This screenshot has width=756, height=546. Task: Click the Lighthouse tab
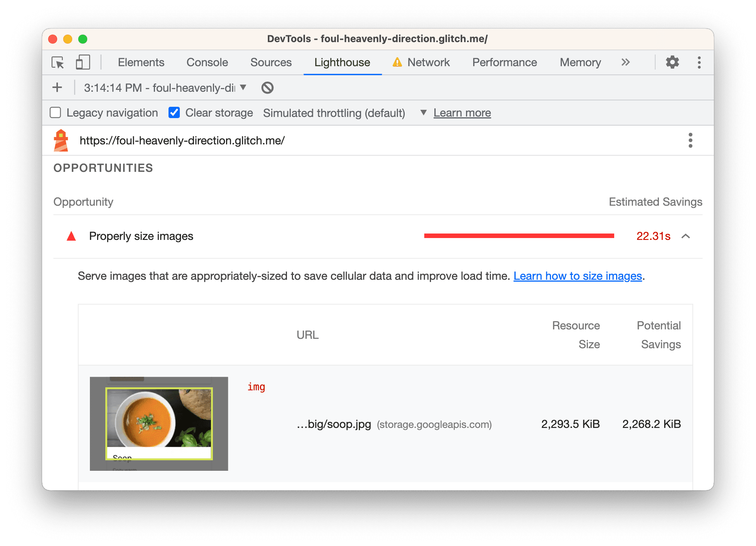[343, 62]
